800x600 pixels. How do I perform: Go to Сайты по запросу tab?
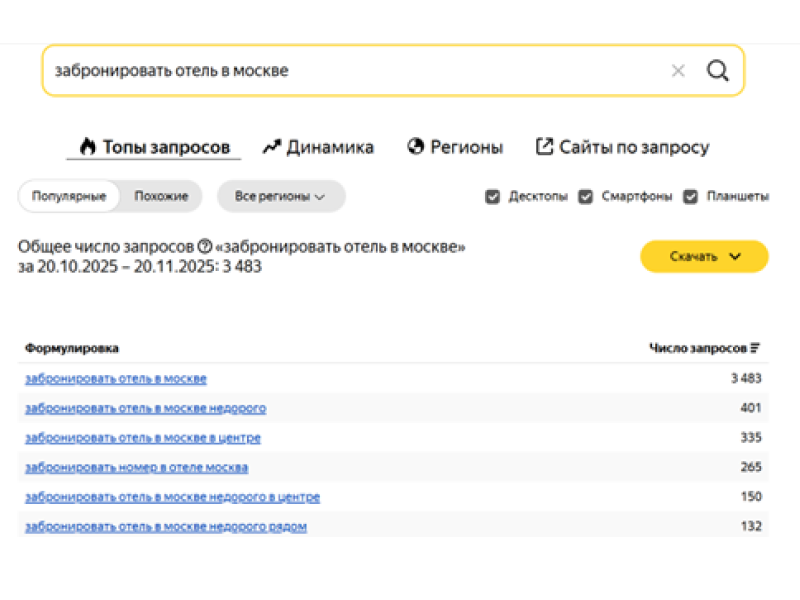(623, 147)
